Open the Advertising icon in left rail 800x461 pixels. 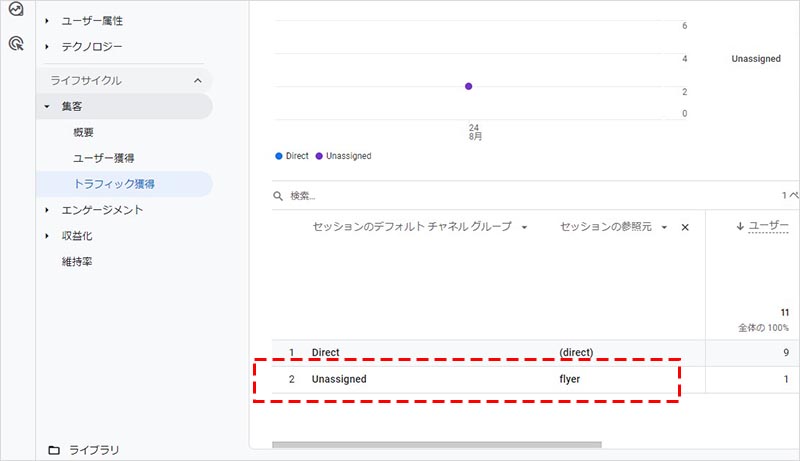[x=15, y=43]
